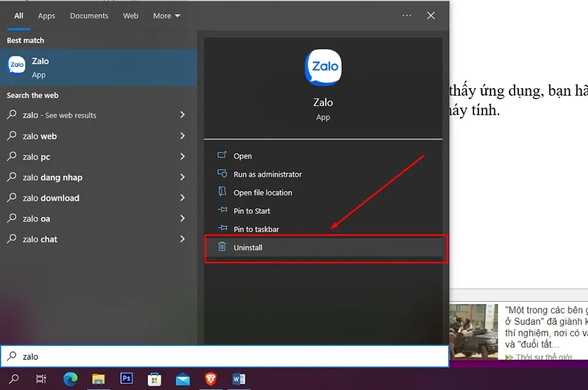Click the large Zalo app logo

pos(323,67)
